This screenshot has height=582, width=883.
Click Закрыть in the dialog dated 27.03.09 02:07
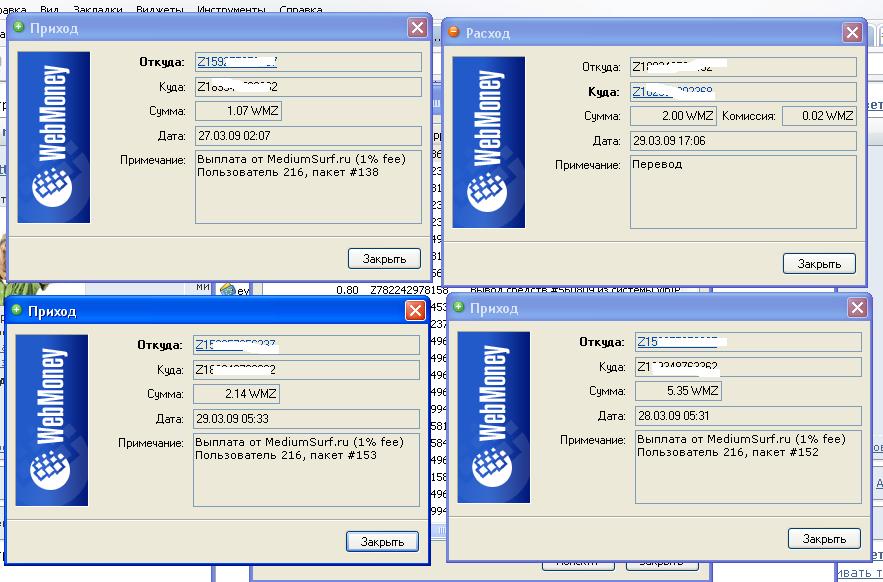385,259
